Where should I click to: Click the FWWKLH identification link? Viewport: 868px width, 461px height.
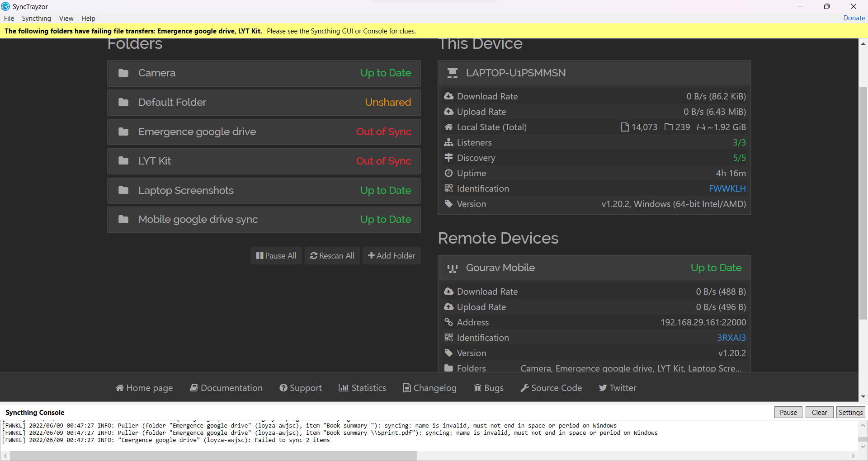click(x=727, y=188)
